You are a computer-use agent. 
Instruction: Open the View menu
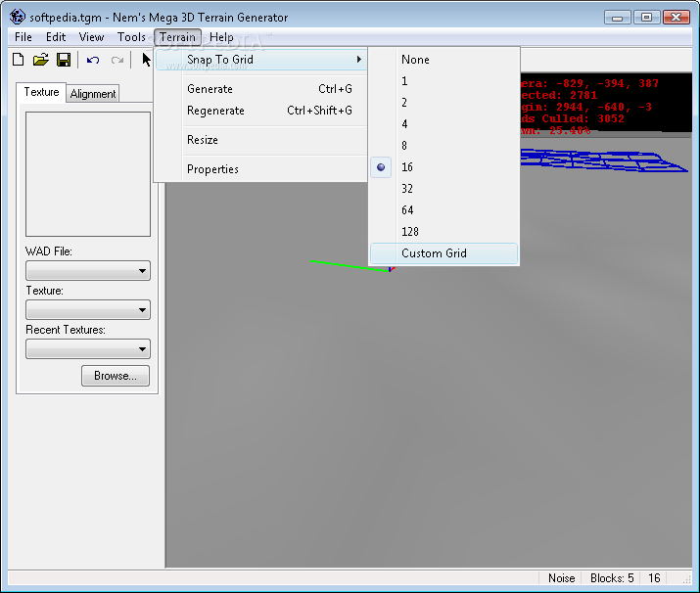click(91, 37)
